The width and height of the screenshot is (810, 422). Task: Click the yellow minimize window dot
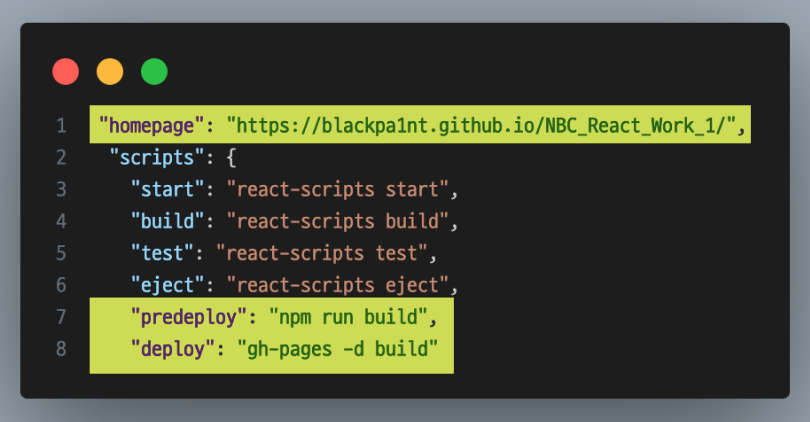point(110,71)
